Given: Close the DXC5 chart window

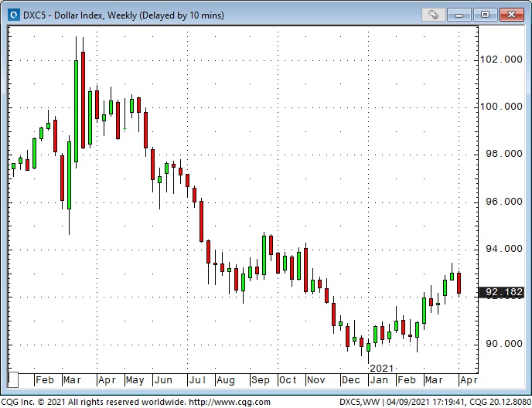Looking at the screenshot, I should click(x=511, y=15).
